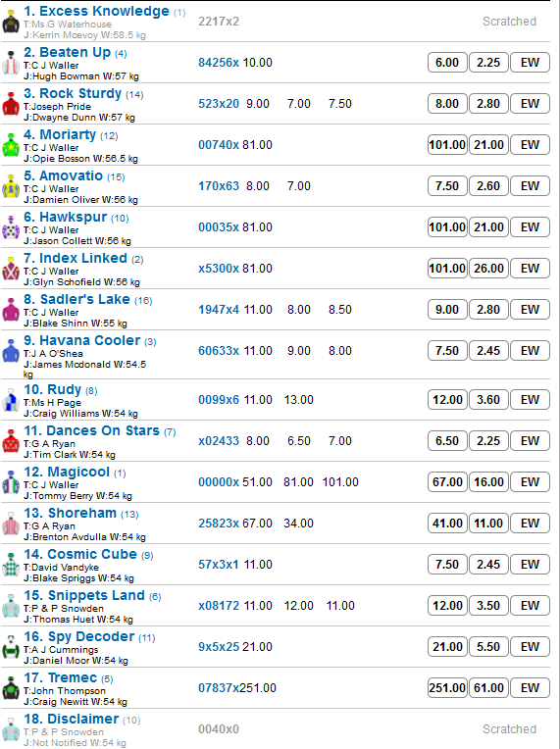560x749 pixels.
Task: Select win odds 6.00 for Beaten Up
Action: (447, 63)
